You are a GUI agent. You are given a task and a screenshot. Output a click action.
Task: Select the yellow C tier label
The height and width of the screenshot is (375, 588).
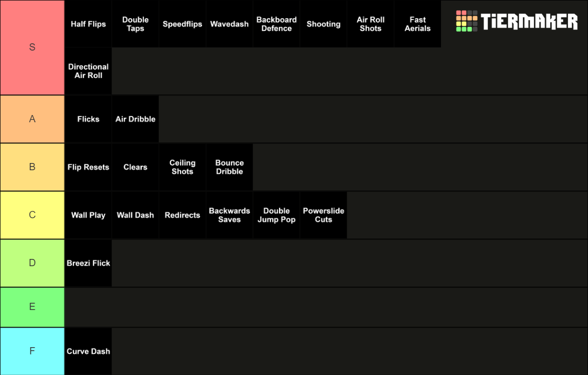(x=32, y=215)
